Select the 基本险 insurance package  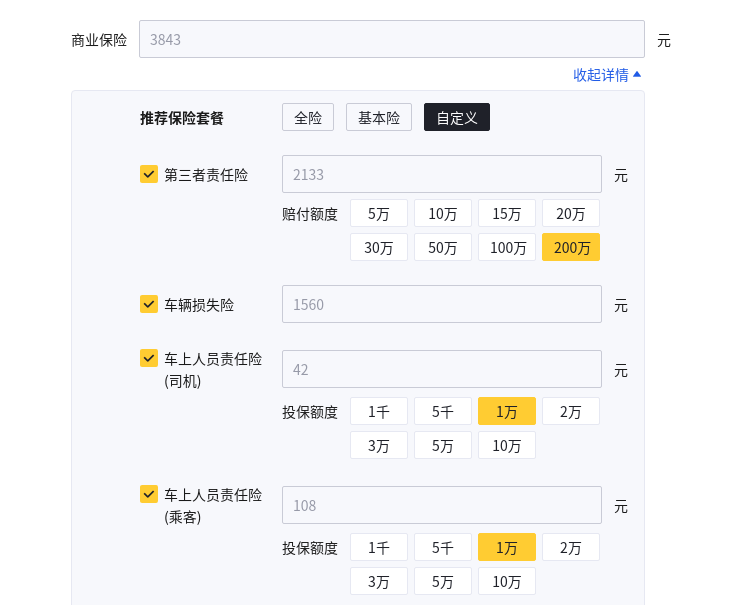tap(379, 117)
